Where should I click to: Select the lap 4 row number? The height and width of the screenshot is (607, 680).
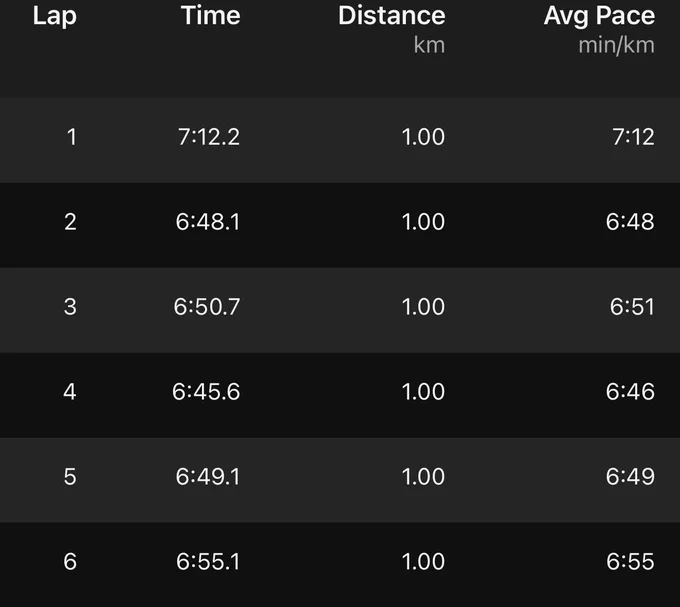70,392
